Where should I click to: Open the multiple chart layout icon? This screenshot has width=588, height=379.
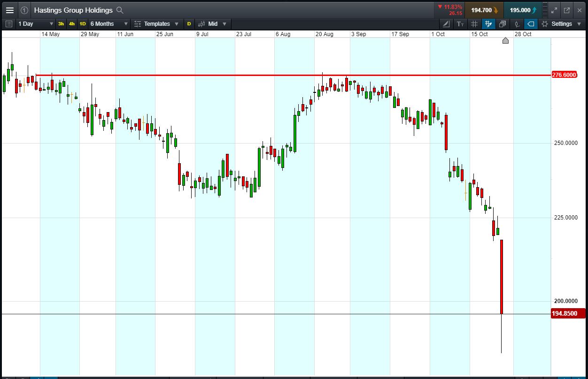(x=503, y=24)
